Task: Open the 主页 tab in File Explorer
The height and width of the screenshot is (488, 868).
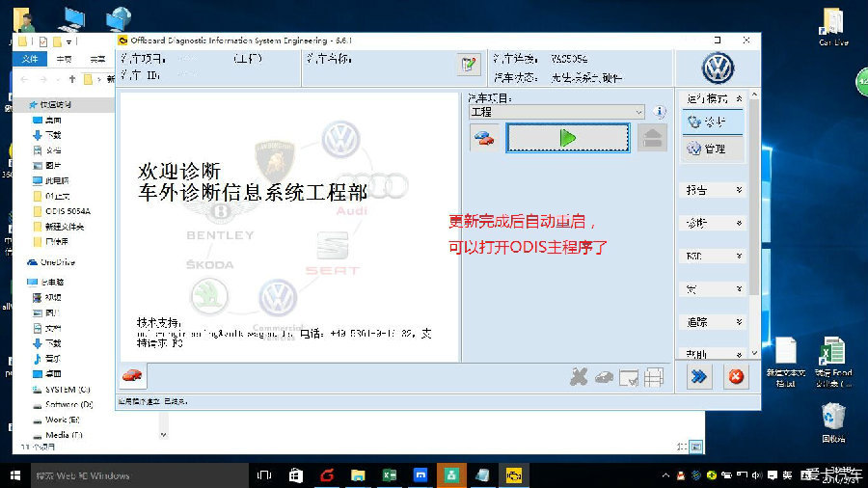Action: tap(64, 59)
